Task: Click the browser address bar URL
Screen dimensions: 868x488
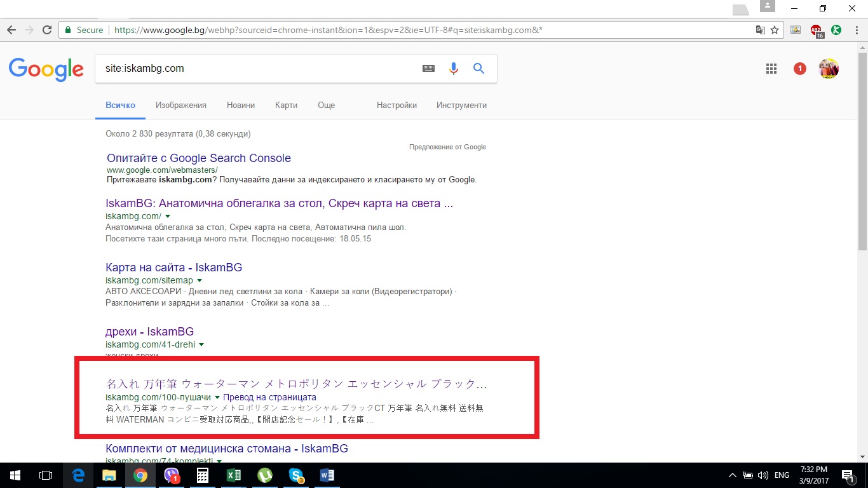Action: pos(329,30)
